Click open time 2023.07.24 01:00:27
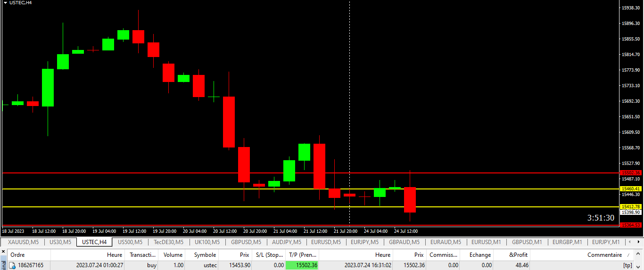The image size is (644, 270). tap(99, 266)
